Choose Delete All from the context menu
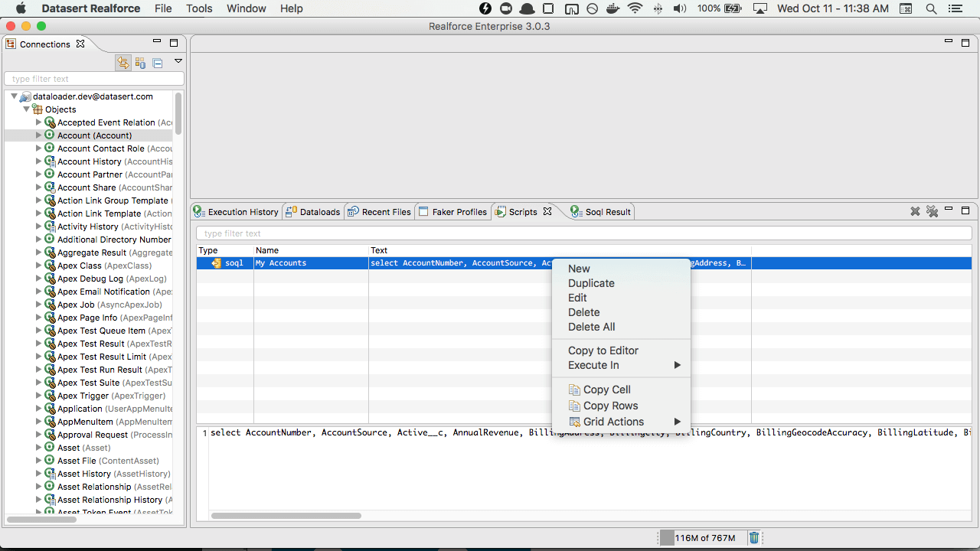Image resolution: width=980 pixels, height=551 pixels. click(x=621, y=327)
